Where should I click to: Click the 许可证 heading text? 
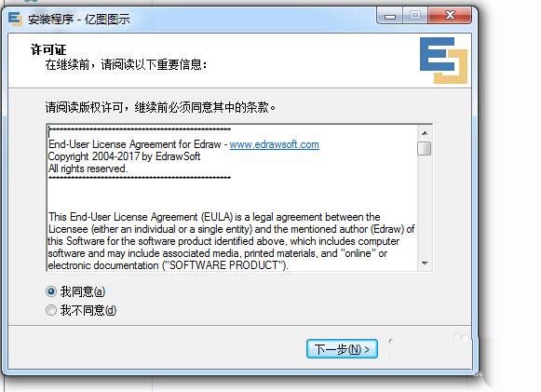48,49
